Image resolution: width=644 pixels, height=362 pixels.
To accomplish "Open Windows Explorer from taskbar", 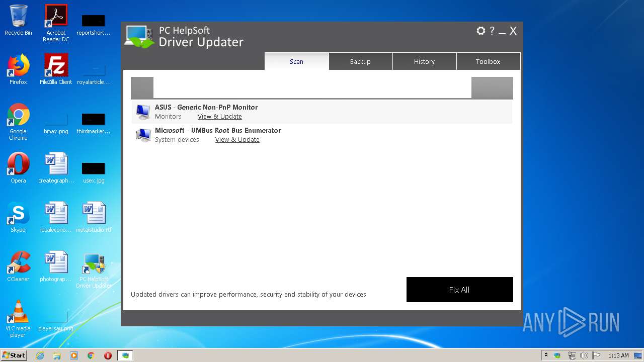I will [57, 355].
